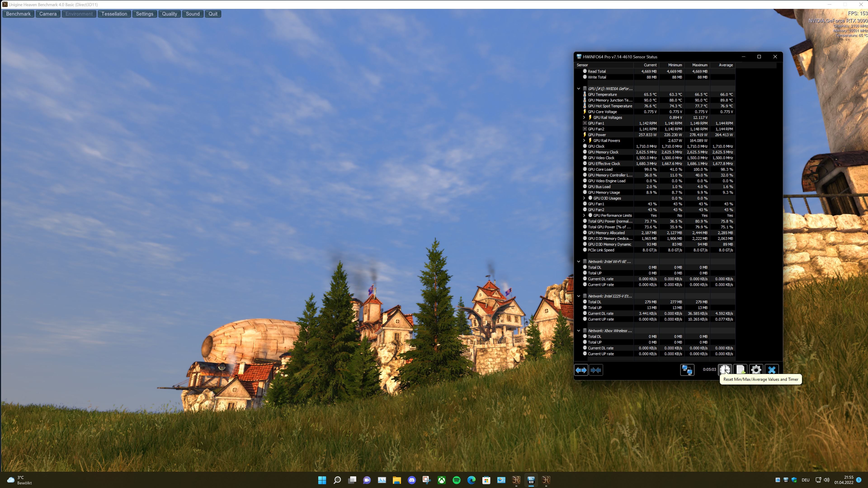Expand the GPU Rail Powers row
The image size is (868, 488).
[584, 141]
